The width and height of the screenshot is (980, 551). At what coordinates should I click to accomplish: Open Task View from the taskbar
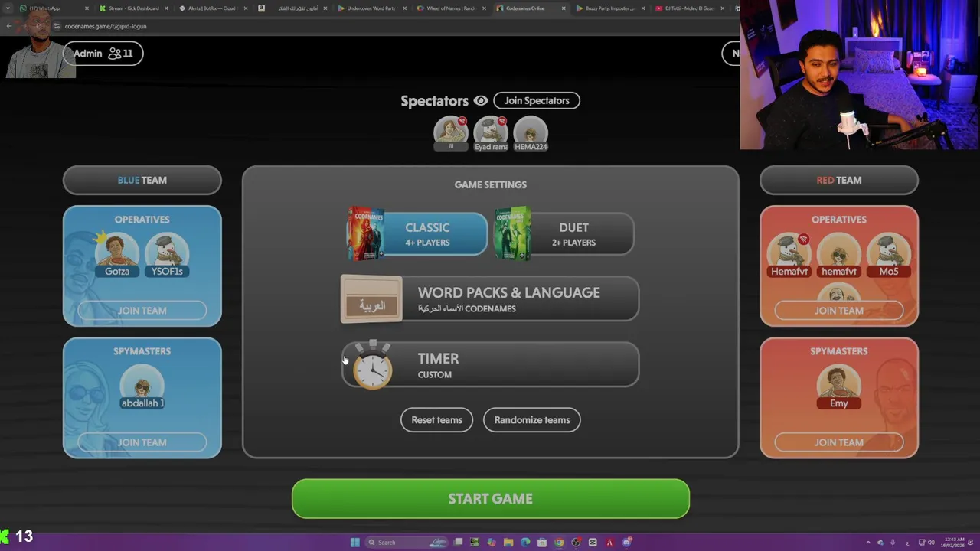tap(458, 543)
